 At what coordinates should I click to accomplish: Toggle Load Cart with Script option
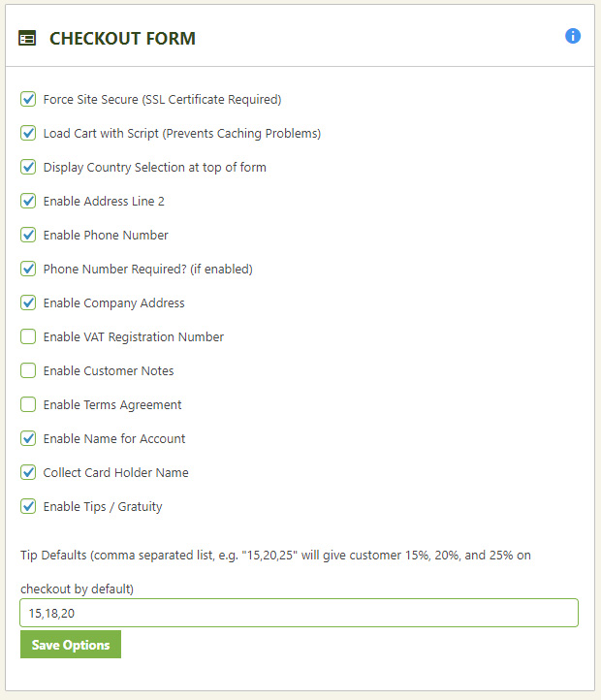tap(28, 133)
